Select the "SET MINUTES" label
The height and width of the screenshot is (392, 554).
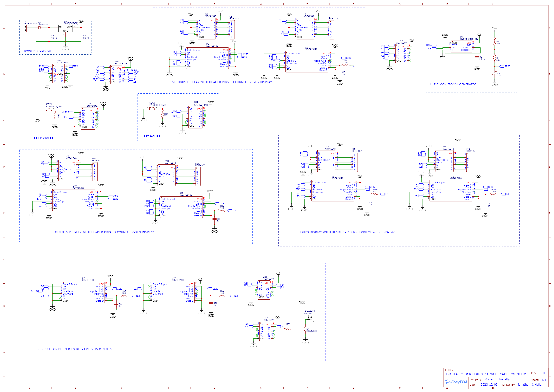(44, 138)
